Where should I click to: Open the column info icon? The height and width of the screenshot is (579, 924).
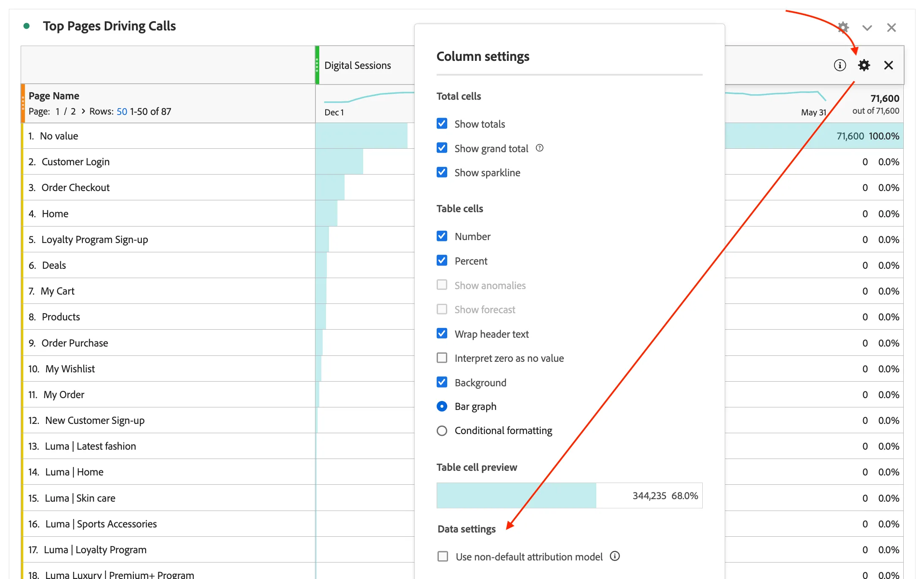tap(840, 65)
